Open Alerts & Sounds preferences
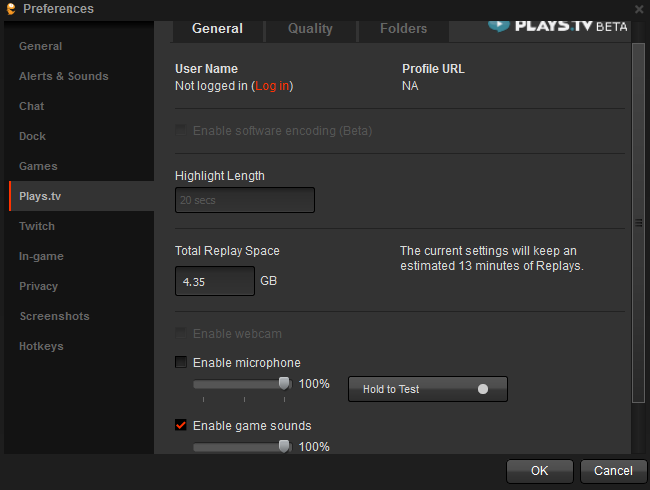This screenshot has height=490, width=650. 64,76
